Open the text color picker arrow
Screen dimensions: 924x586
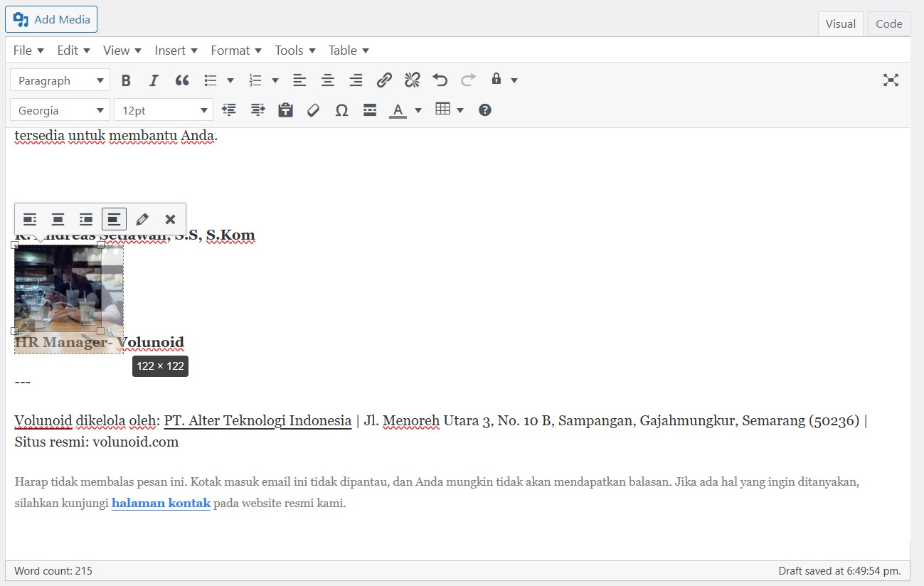(418, 110)
